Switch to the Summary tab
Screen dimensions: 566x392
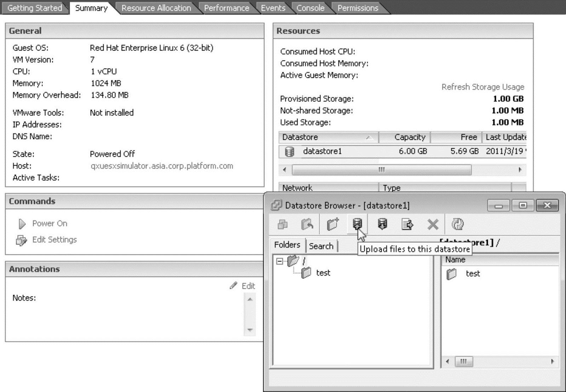[x=91, y=8]
